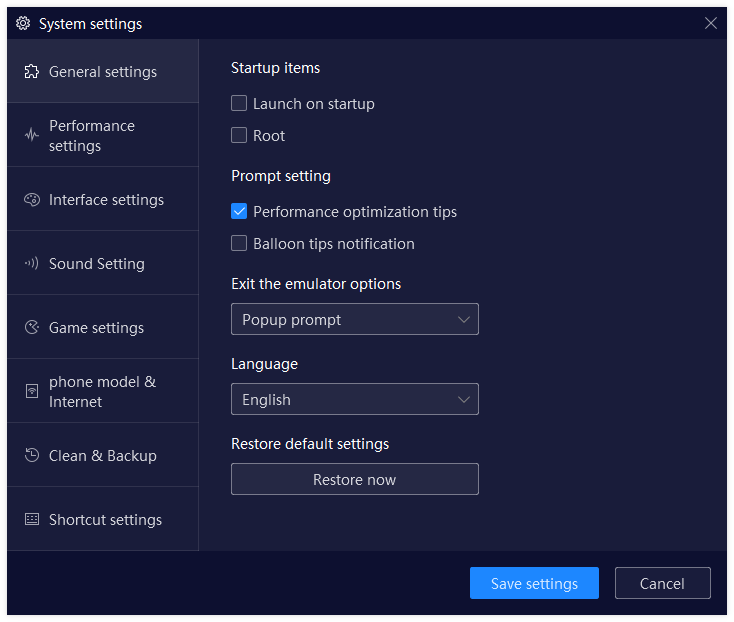This screenshot has width=734, height=622.
Task: Click the Save settings button
Action: [534, 584]
